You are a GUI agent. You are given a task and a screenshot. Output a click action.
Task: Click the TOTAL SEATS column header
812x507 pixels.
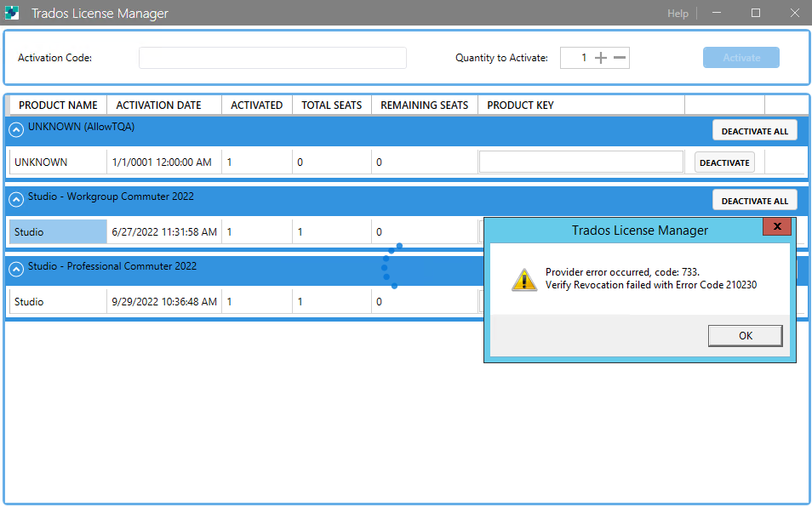[x=332, y=105]
